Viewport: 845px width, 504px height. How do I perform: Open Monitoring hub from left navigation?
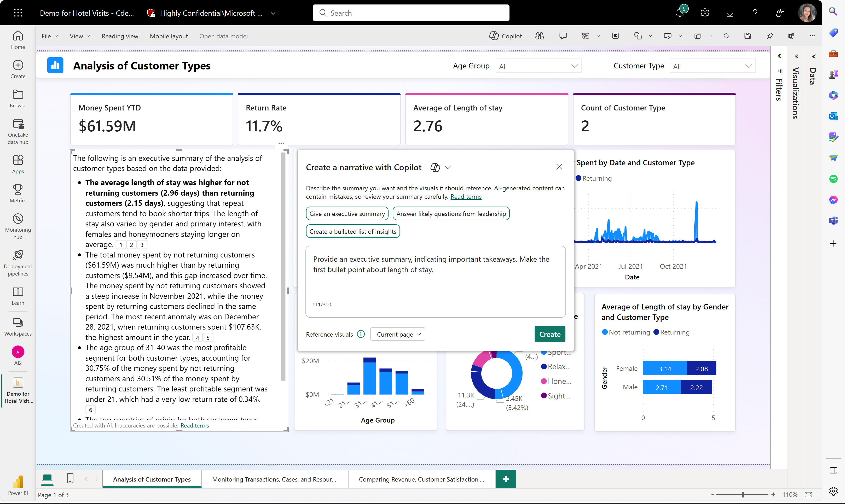18,226
